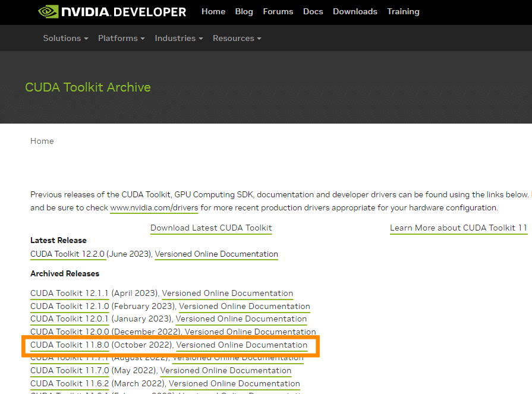Click the CUDA Toolkit 11.7.0 link
The image size is (532, 394).
(x=70, y=371)
